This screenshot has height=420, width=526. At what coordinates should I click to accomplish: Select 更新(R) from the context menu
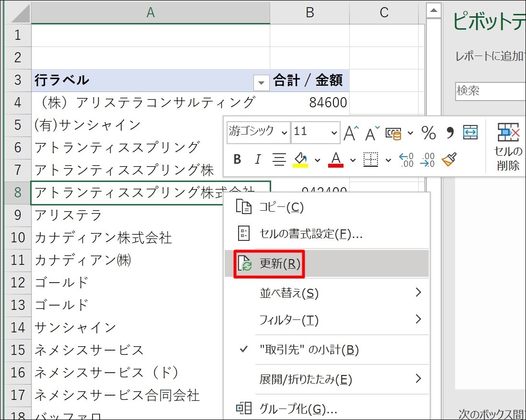tap(280, 264)
